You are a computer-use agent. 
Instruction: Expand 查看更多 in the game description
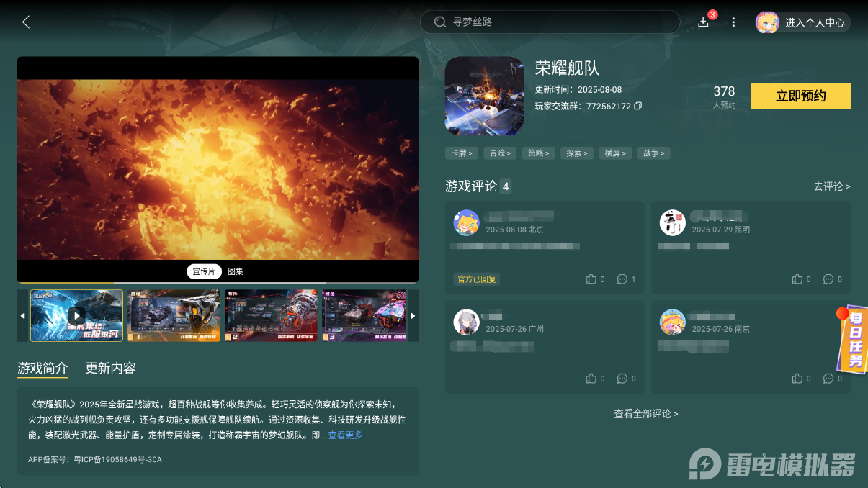[344, 435]
